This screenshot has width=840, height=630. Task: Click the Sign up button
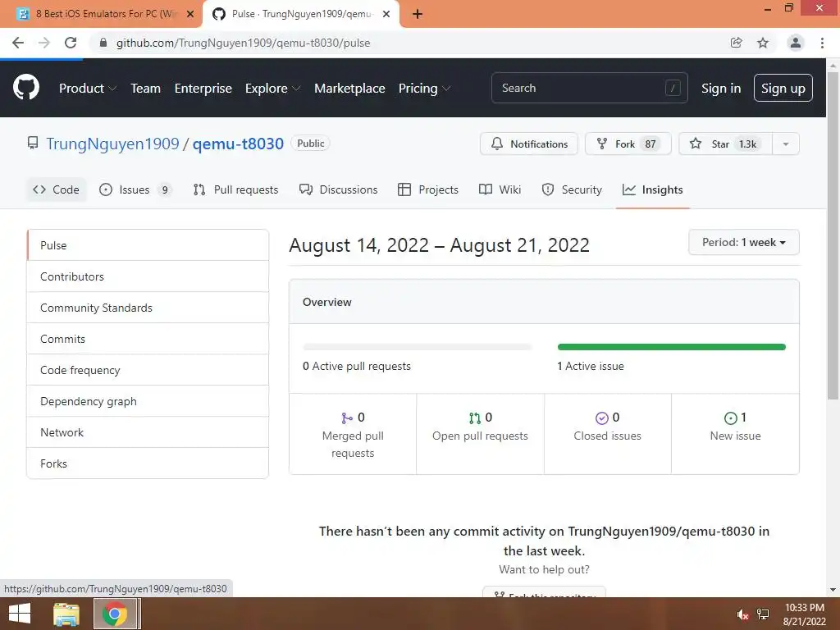tap(783, 88)
